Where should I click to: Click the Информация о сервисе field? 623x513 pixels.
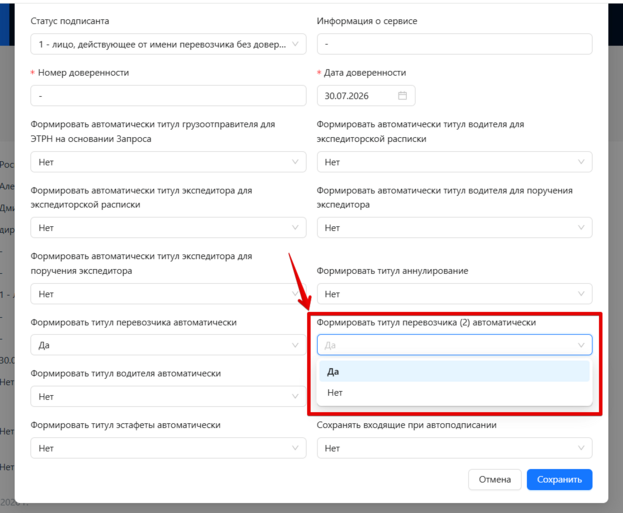coord(455,44)
